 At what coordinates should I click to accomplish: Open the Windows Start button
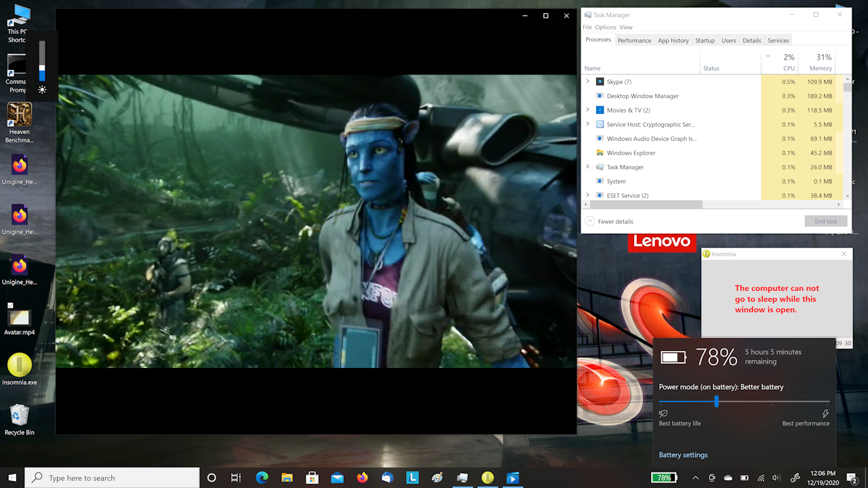(x=12, y=478)
